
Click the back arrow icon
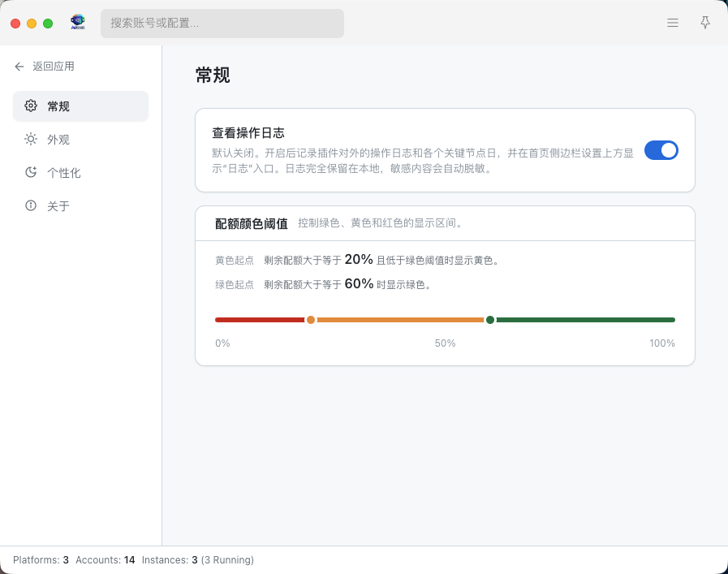point(19,67)
